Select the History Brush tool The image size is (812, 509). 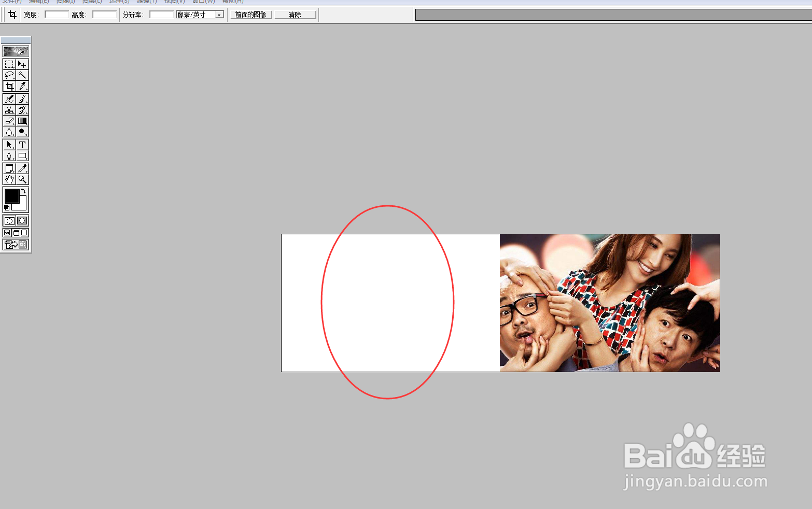point(22,110)
